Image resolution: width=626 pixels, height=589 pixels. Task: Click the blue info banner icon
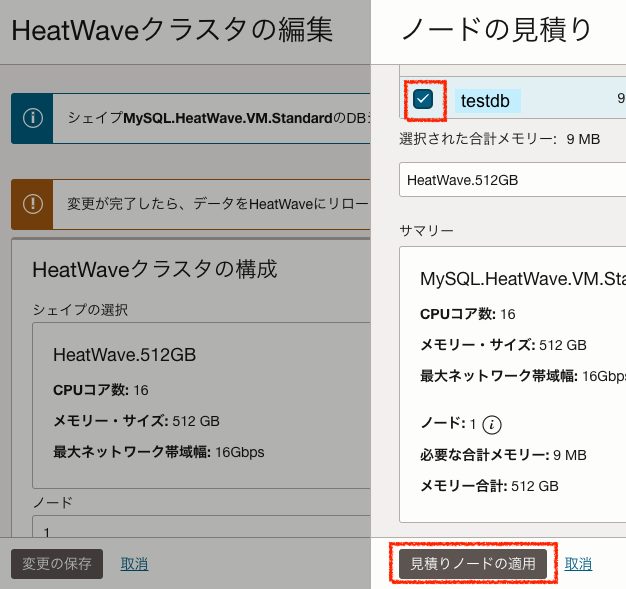33,119
